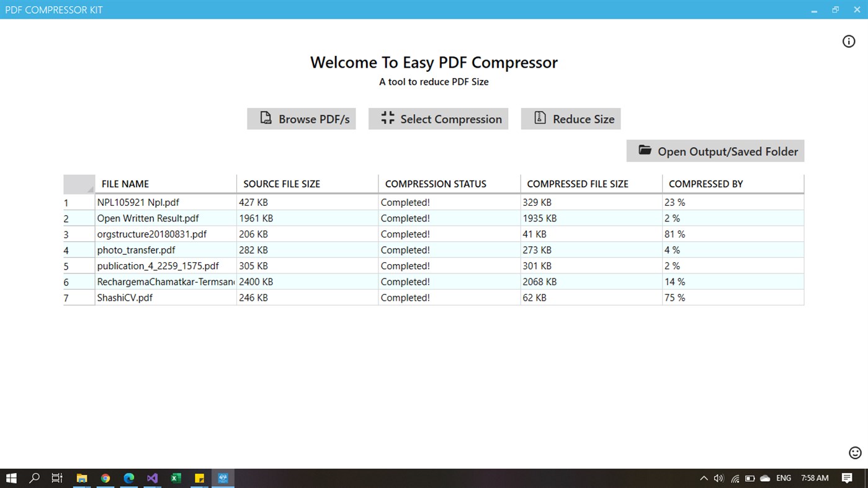Viewport: 868px width, 488px height.
Task: Expand the hidden tray icons chevron
Action: click(704, 478)
